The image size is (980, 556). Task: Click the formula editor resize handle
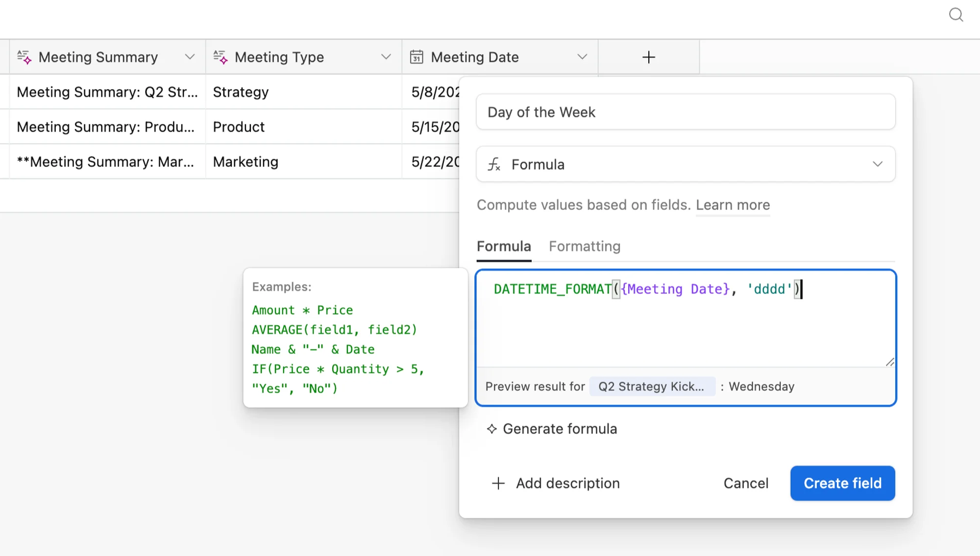coord(890,362)
